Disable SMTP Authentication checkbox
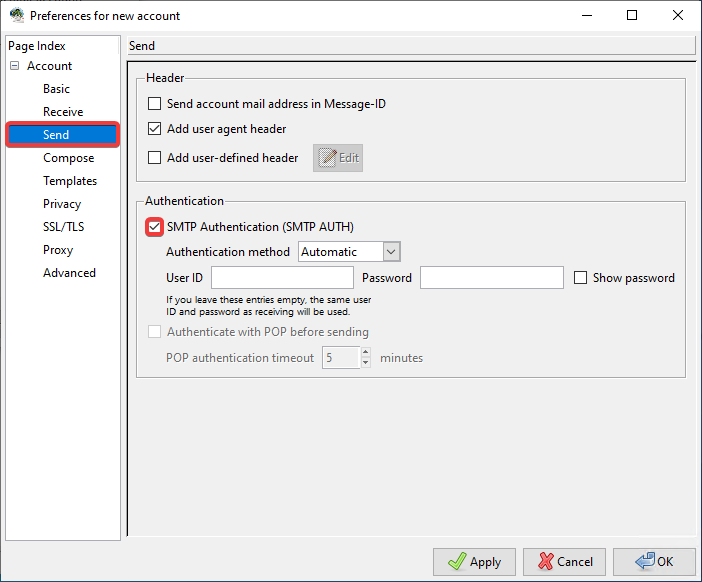The image size is (702, 582). point(154,227)
